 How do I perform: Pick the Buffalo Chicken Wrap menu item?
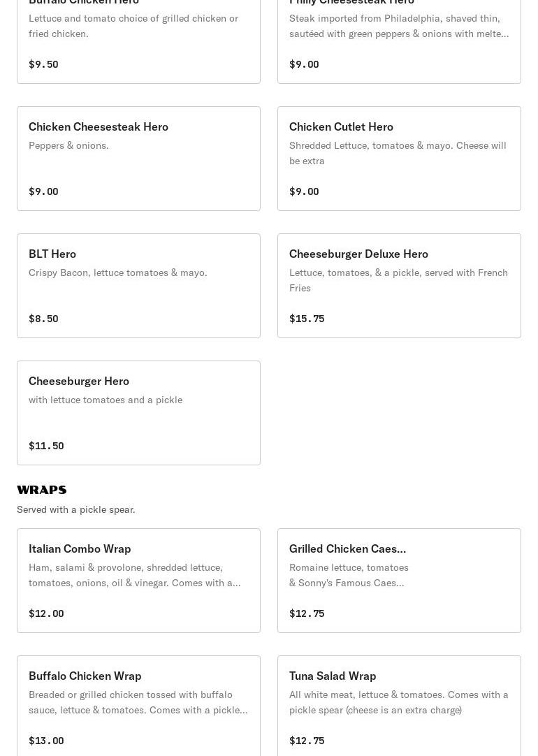(x=138, y=706)
